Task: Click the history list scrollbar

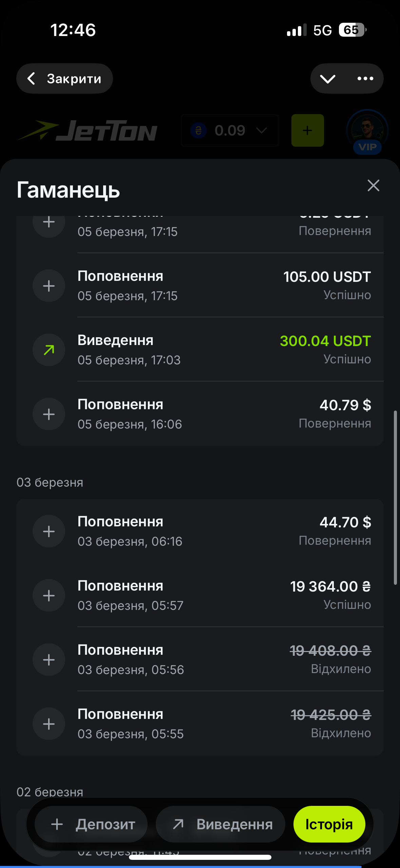Action: (395, 498)
